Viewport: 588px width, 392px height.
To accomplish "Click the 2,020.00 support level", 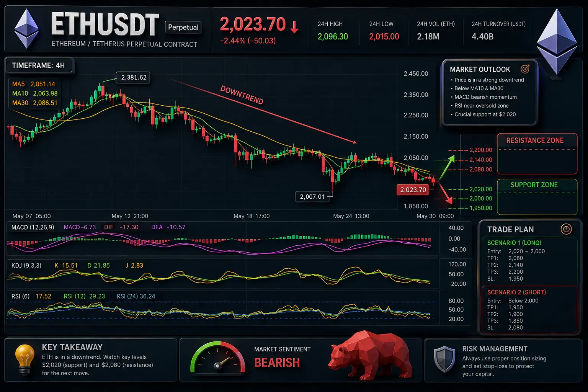I will click(x=481, y=189).
